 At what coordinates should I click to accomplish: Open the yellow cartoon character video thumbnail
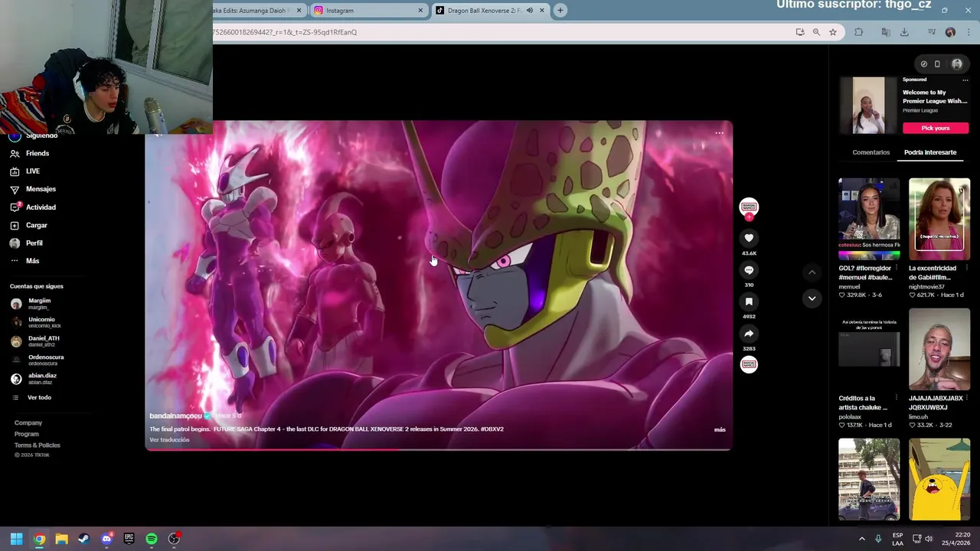click(939, 479)
